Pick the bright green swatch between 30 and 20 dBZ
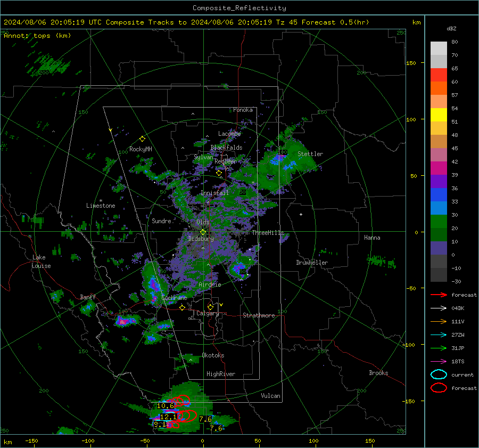 [439, 222]
